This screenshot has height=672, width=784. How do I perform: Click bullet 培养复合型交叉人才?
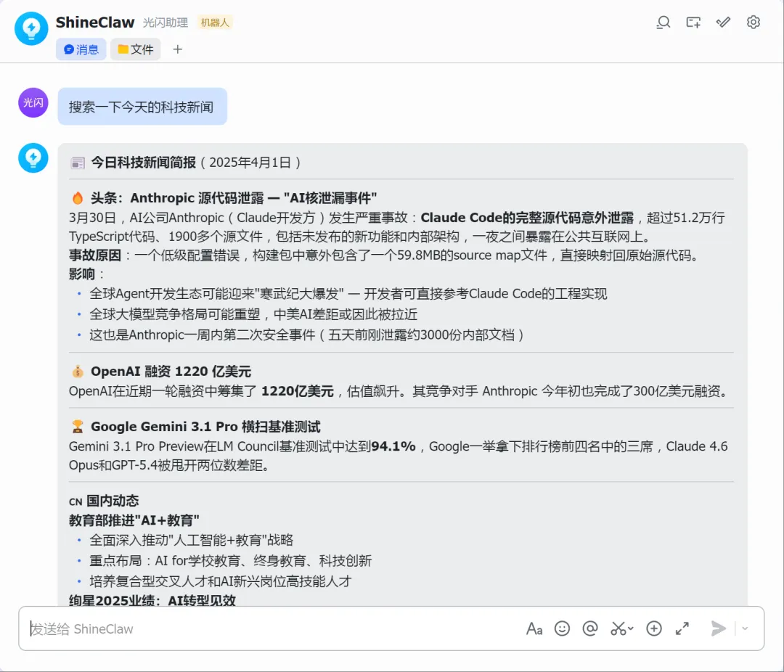pyautogui.click(x=221, y=581)
